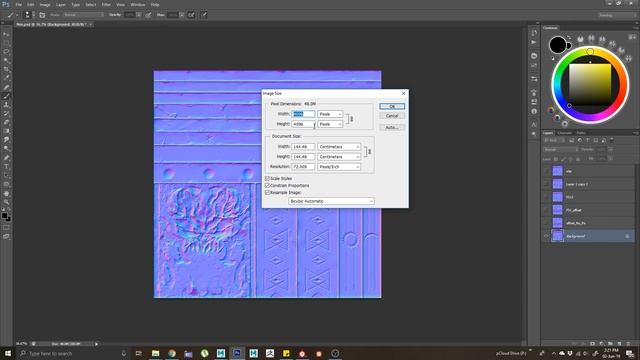Viewport: 640px width, 360px height.
Task: Open the Bicubic Automatic resample dropdown
Action: [x=331, y=201]
